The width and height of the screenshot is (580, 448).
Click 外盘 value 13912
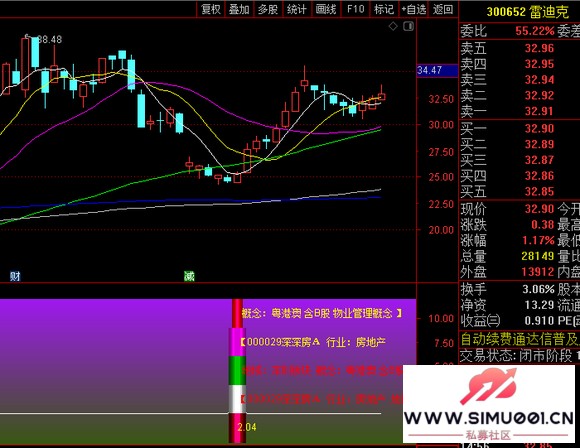(x=537, y=272)
